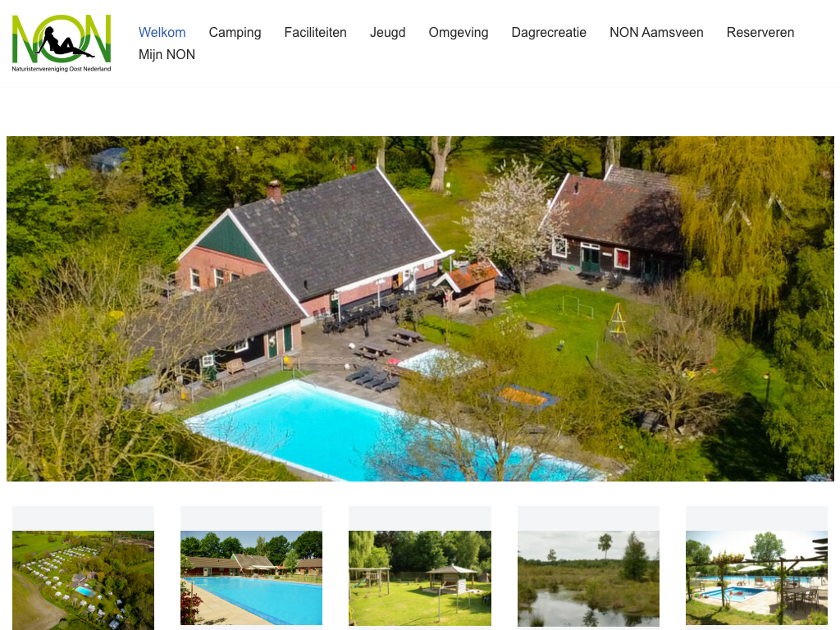Open the marsh pond nature thumbnail
This screenshot has width=840, height=630.
coord(588,578)
